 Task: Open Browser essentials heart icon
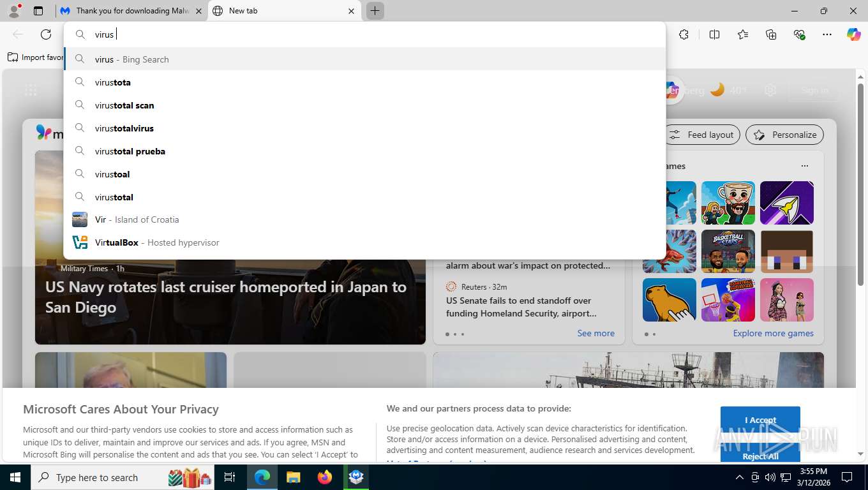click(799, 34)
